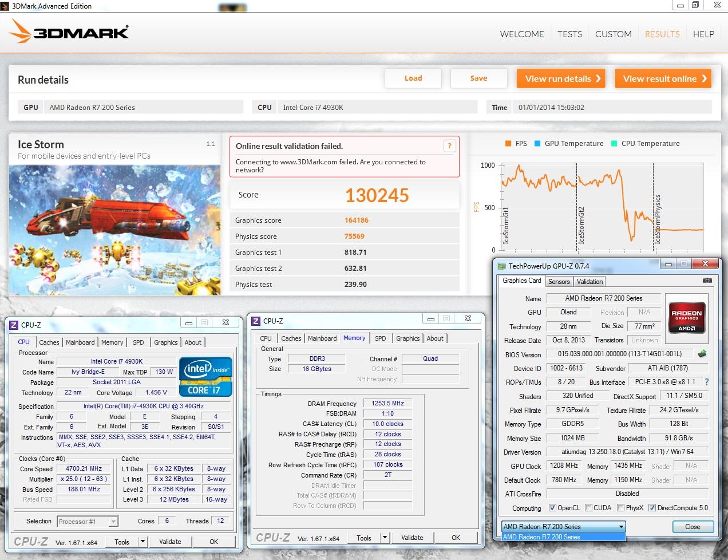Open the HELP section in 3DMark
Screen dimensions: 728x560
[703, 34]
